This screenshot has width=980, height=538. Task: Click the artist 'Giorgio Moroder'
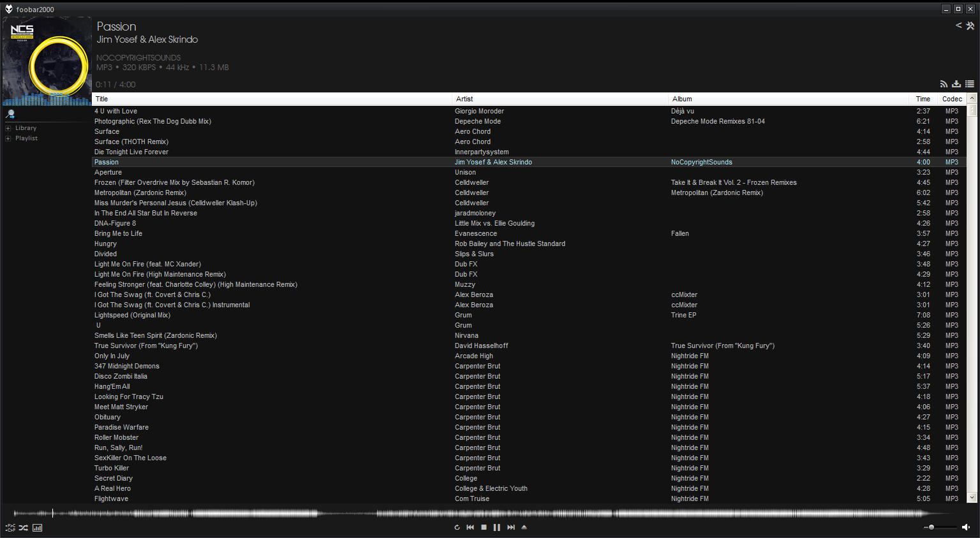point(479,111)
